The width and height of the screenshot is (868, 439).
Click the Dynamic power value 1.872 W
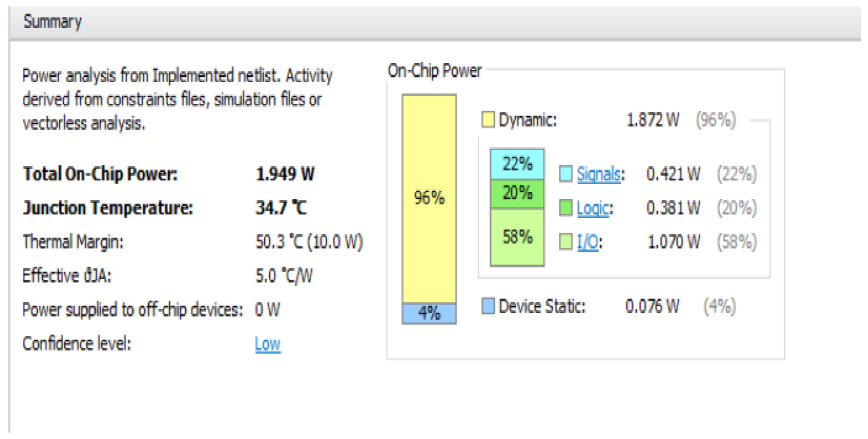tap(653, 120)
